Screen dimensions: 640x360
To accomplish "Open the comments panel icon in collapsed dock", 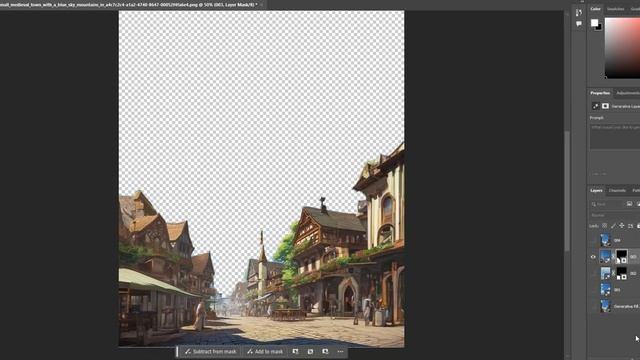I will point(579,24).
